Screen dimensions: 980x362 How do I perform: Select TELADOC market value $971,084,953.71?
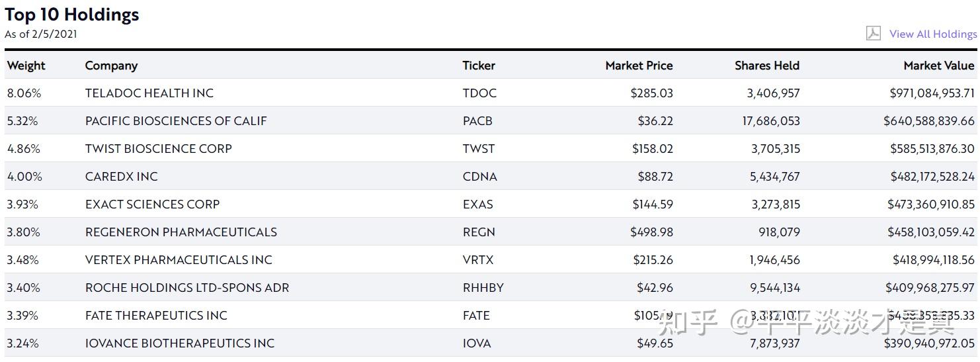(x=932, y=93)
